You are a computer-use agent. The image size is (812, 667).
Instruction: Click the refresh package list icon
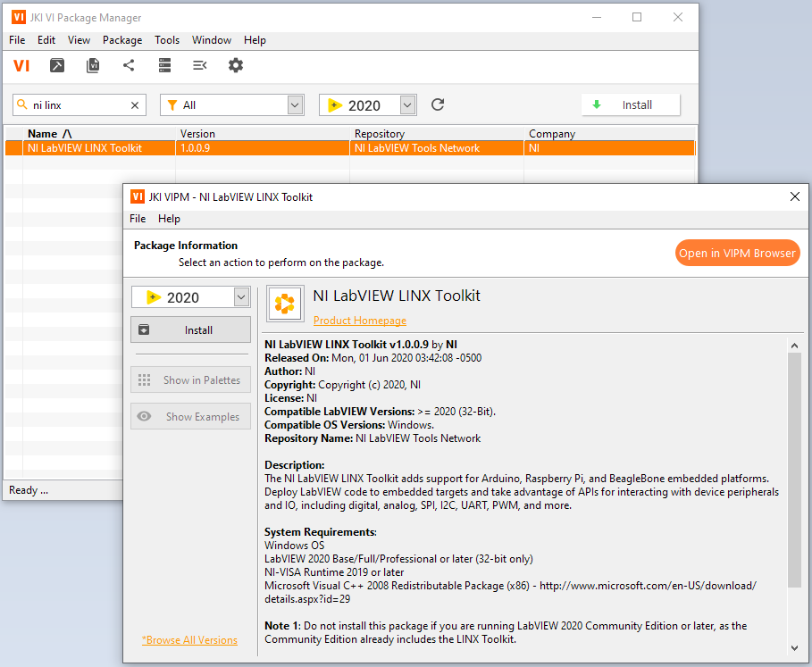438,104
